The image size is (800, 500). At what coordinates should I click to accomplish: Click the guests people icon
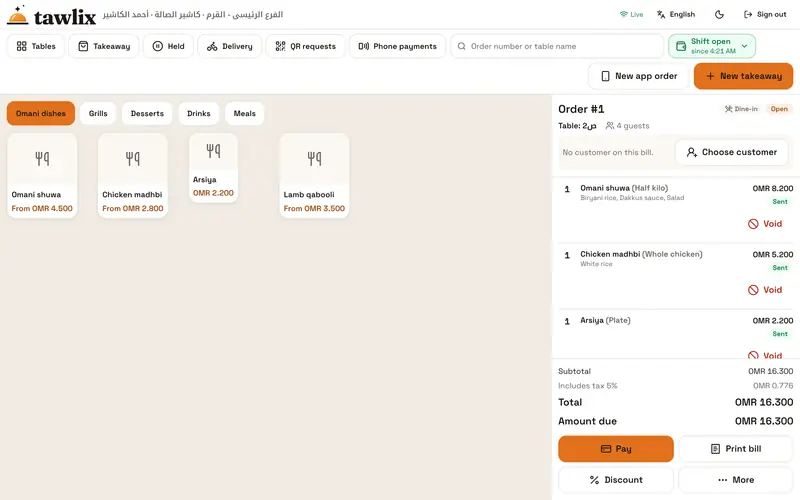610,126
